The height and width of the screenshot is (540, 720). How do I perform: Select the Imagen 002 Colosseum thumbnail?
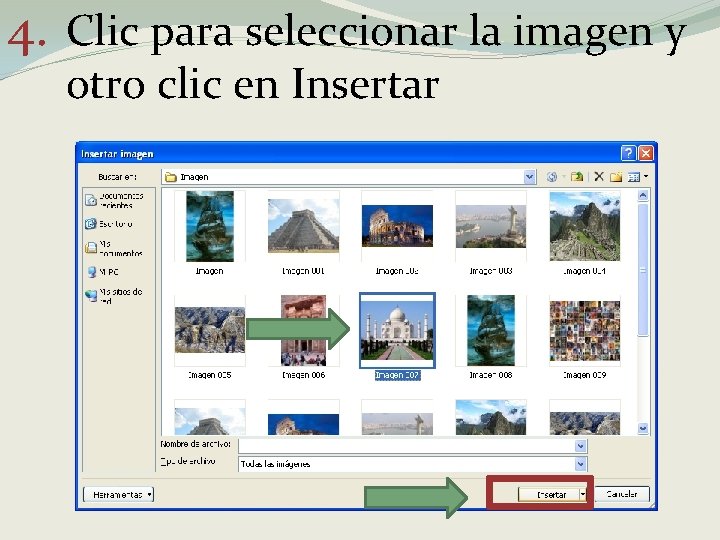point(397,226)
